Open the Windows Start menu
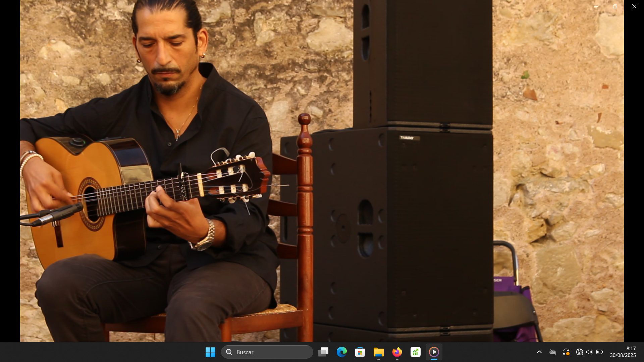Screen dimensions: 644x362 point(210,352)
